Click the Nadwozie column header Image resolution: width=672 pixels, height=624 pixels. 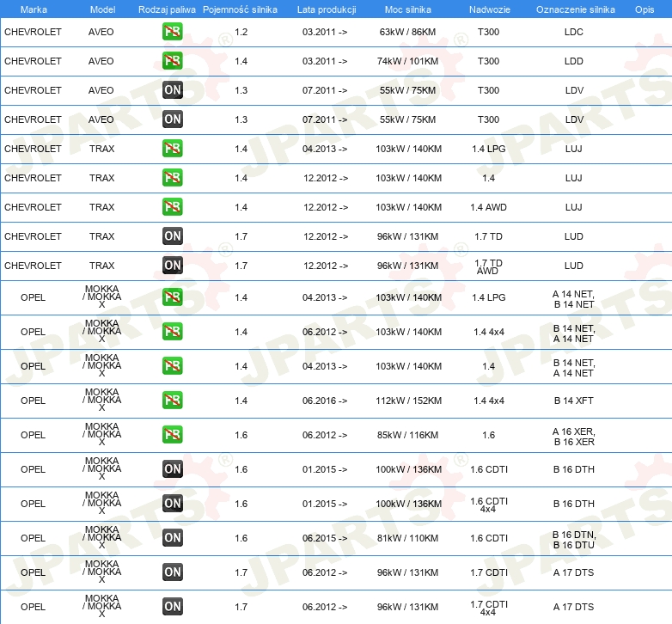[490, 9]
